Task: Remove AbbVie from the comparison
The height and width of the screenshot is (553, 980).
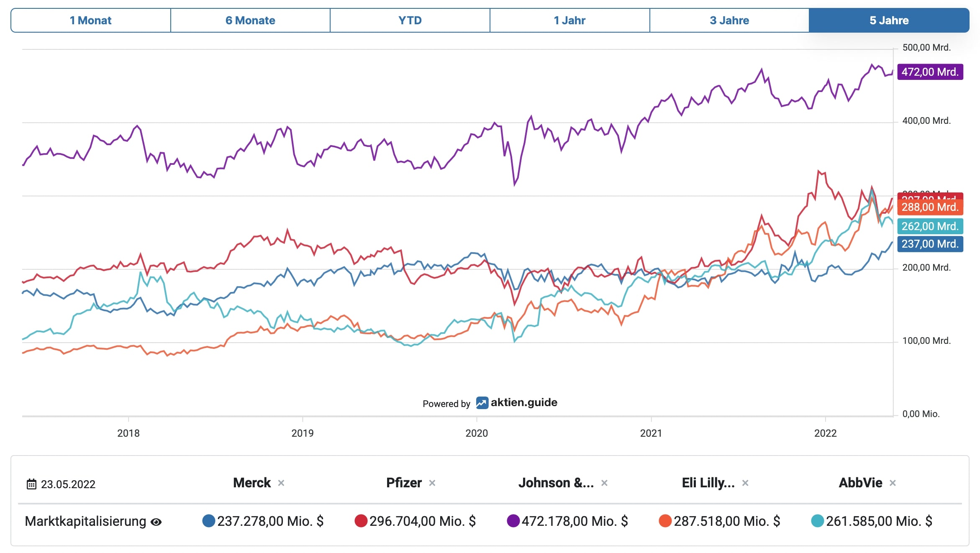Action: pos(893,483)
